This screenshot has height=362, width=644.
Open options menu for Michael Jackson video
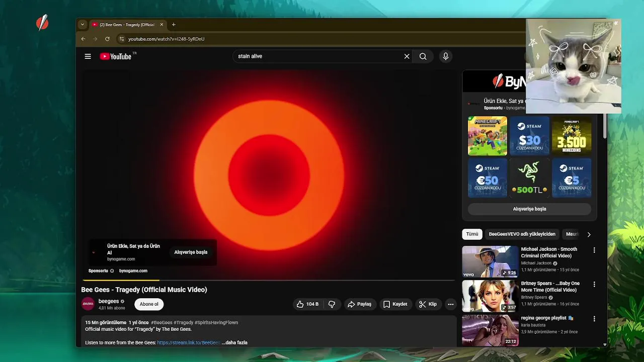[594, 250]
